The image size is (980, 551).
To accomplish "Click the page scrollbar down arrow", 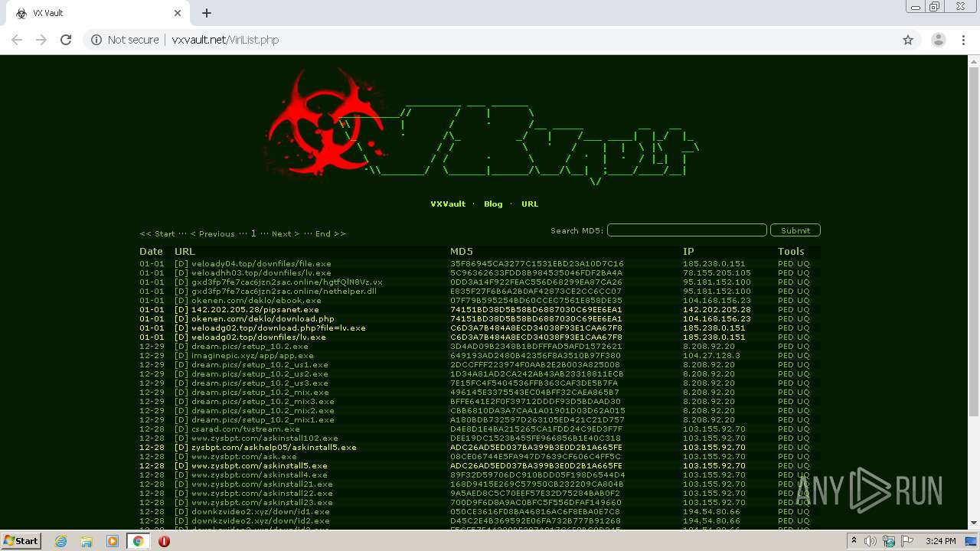I will point(974,523).
